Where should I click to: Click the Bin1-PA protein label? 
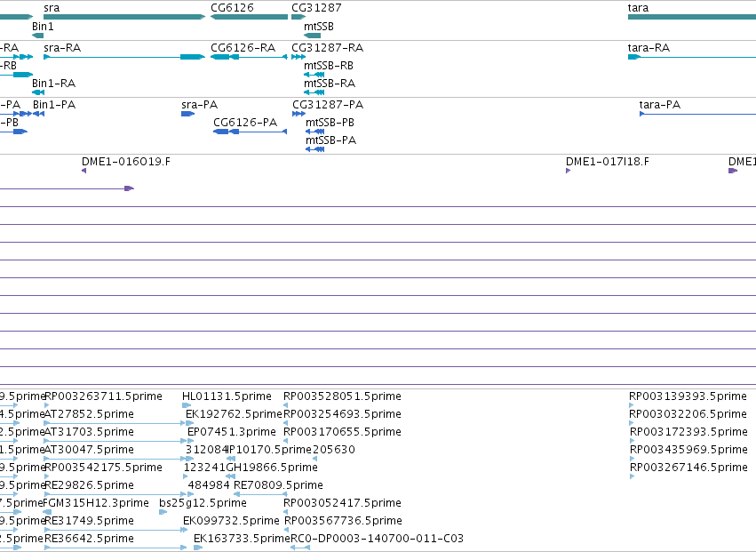(54, 105)
